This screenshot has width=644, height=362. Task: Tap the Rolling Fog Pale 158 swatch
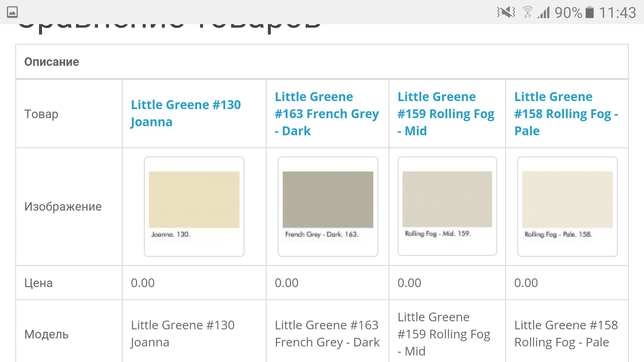point(567,206)
